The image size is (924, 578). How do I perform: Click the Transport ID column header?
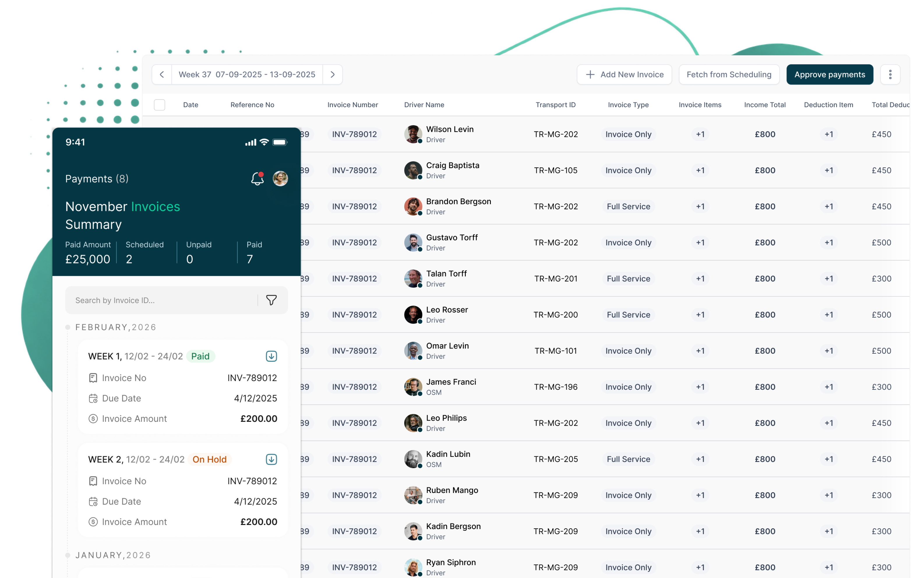tap(556, 105)
